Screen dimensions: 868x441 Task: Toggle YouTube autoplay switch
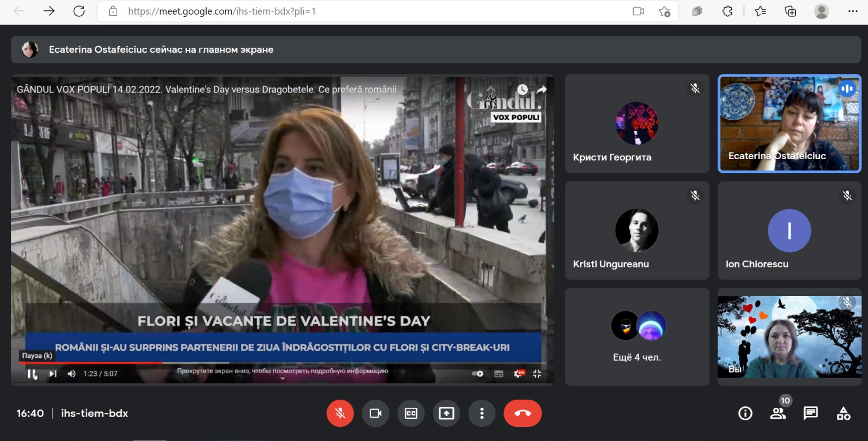pos(478,374)
